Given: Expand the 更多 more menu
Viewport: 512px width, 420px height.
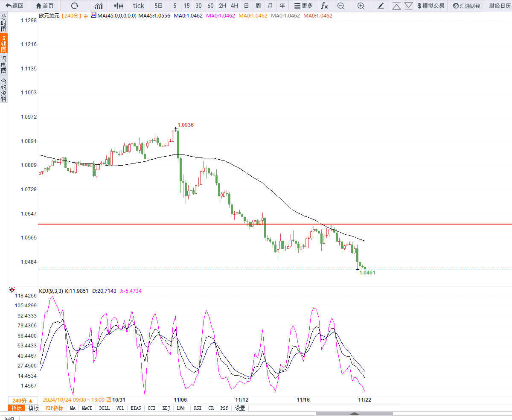Looking at the screenshot, I should (x=303, y=6).
